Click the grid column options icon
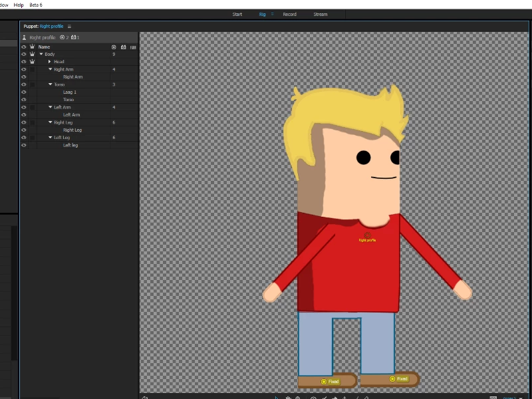Viewport: 532px width, 399px height. (x=133, y=47)
